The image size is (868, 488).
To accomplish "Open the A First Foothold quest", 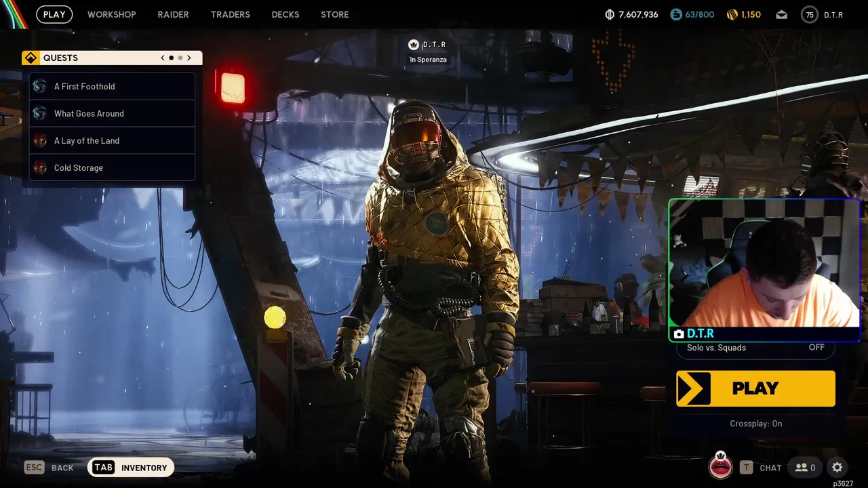I will click(112, 86).
